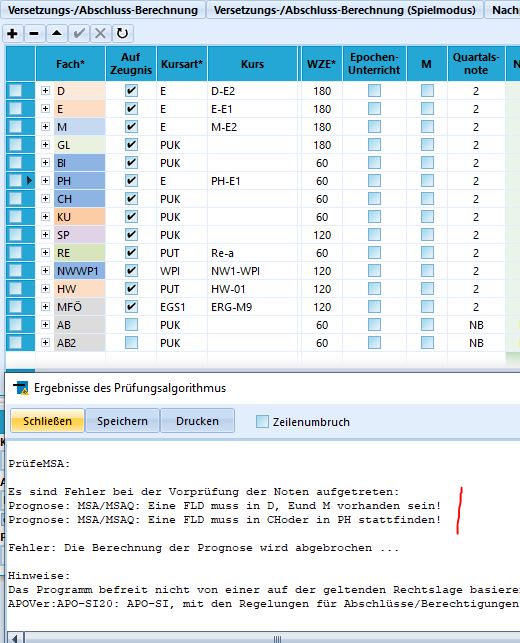Screen dimensions: 520x643
Task: Expand the D subject row
Action: [x=46, y=91]
